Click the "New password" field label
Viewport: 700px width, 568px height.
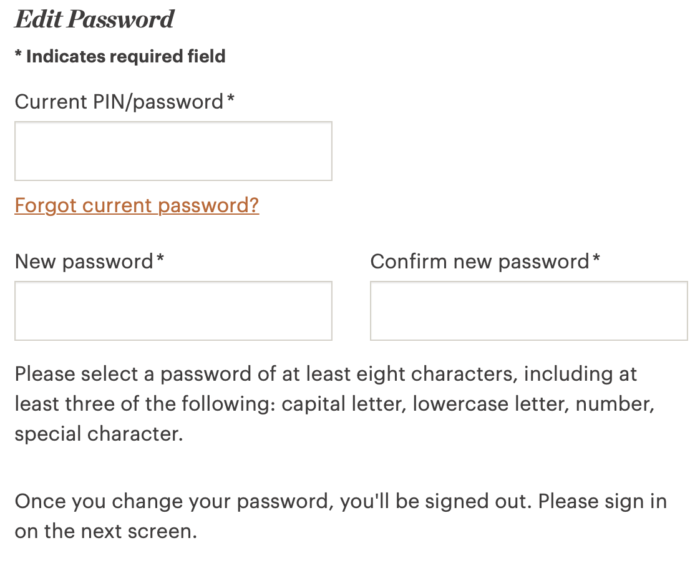click(84, 261)
